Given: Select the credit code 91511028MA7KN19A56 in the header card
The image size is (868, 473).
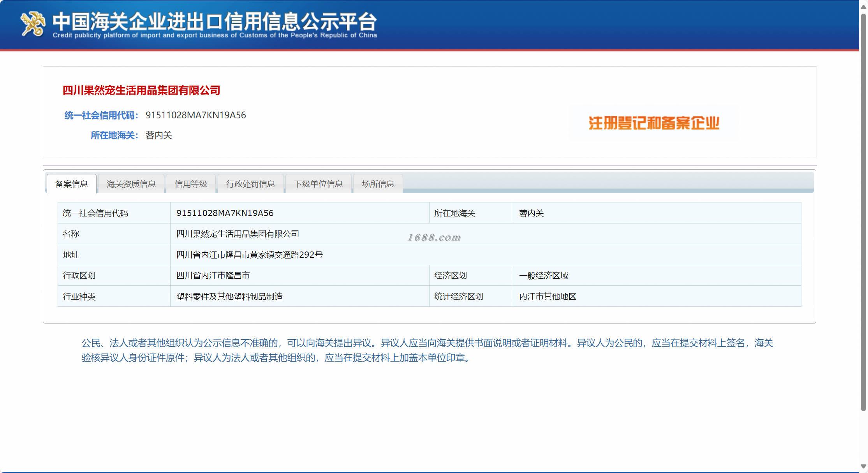Looking at the screenshot, I should click(196, 115).
